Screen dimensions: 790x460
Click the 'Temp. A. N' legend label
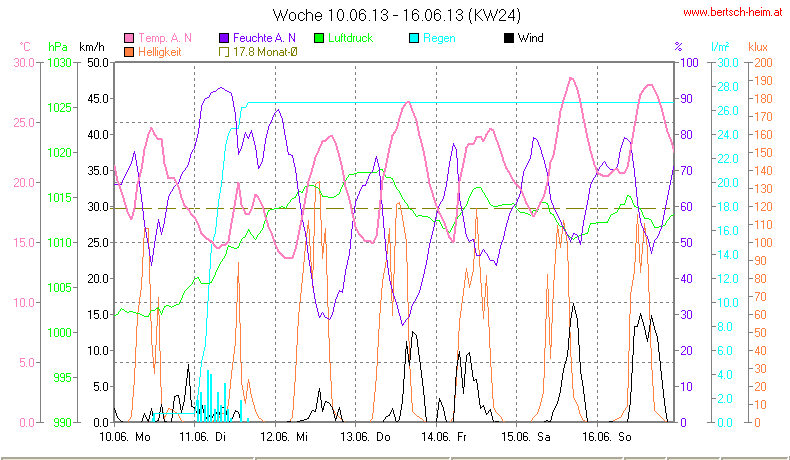click(165, 38)
